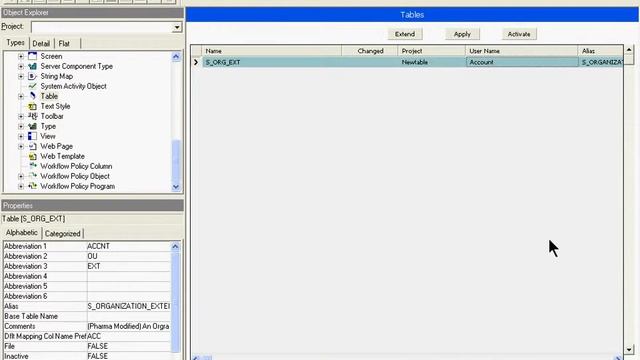Click the Base Table Name value field
This screenshot has width=640, height=360.
click(129, 316)
